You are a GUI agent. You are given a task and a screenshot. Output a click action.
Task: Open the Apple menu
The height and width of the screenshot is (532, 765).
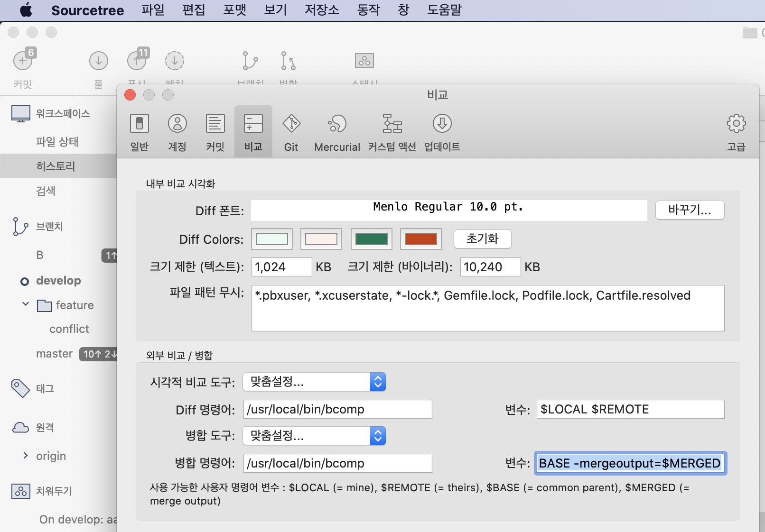pos(26,10)
